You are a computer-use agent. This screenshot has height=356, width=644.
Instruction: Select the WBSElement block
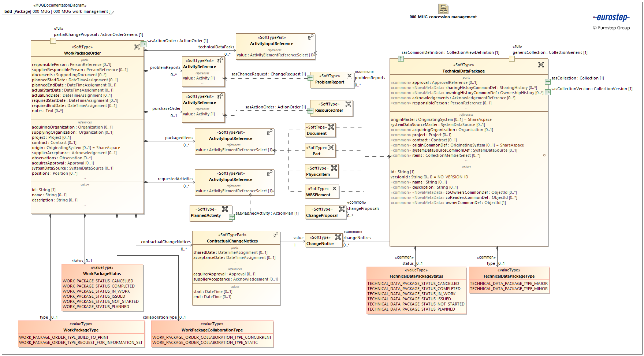point(322,192)
